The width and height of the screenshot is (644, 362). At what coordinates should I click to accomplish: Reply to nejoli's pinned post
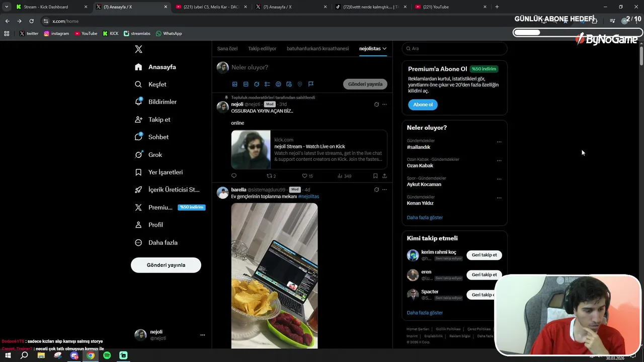[x=234, y=176]
